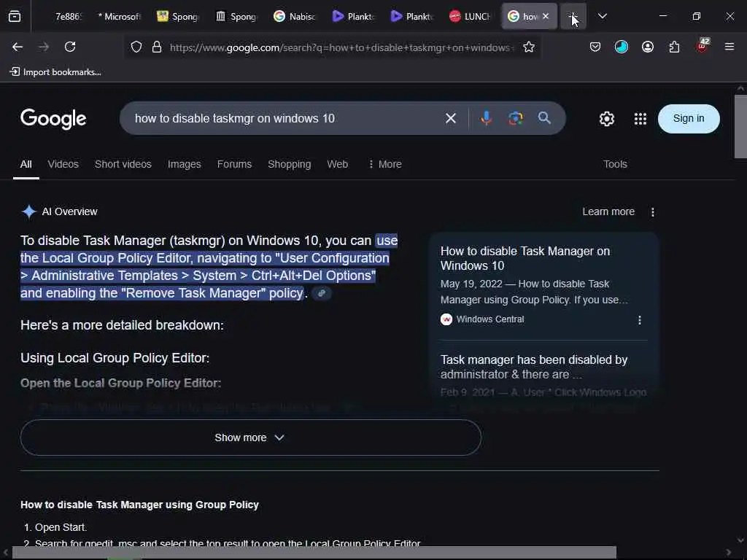Open AI Overview options menu

pos(653,212)
